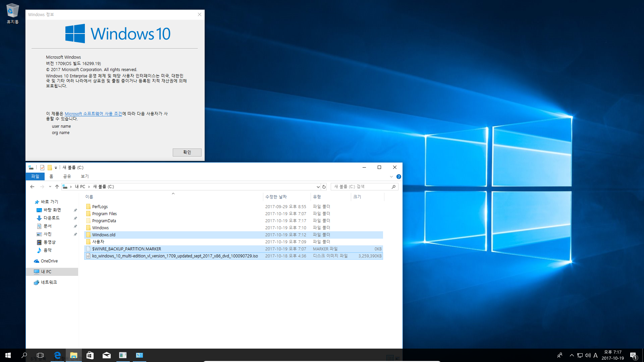Click the taskbar clock showing 2017-10-19

(612, 355)
